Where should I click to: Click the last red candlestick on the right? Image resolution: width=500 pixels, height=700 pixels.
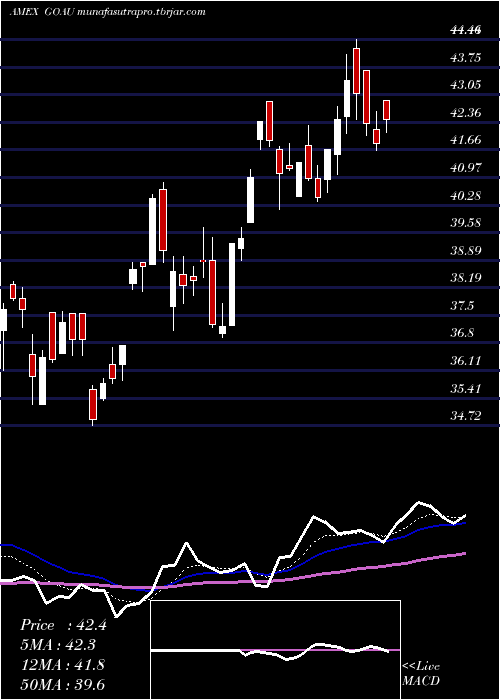(387, 110)
